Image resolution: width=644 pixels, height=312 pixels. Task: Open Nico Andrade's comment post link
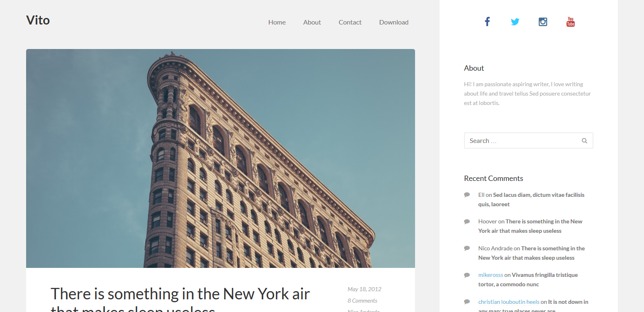pos(553,249)
